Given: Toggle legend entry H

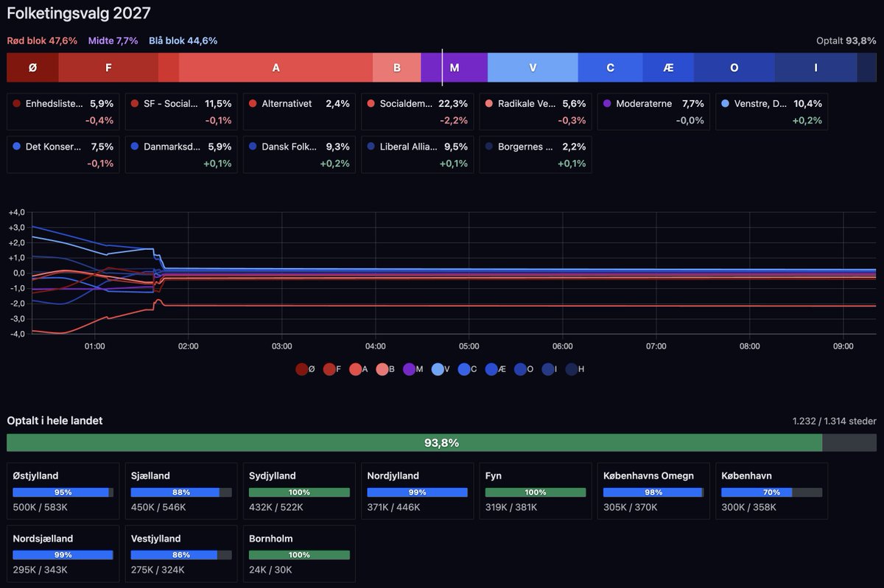Looking at the screenshot, I should click(x=575, y=369).
